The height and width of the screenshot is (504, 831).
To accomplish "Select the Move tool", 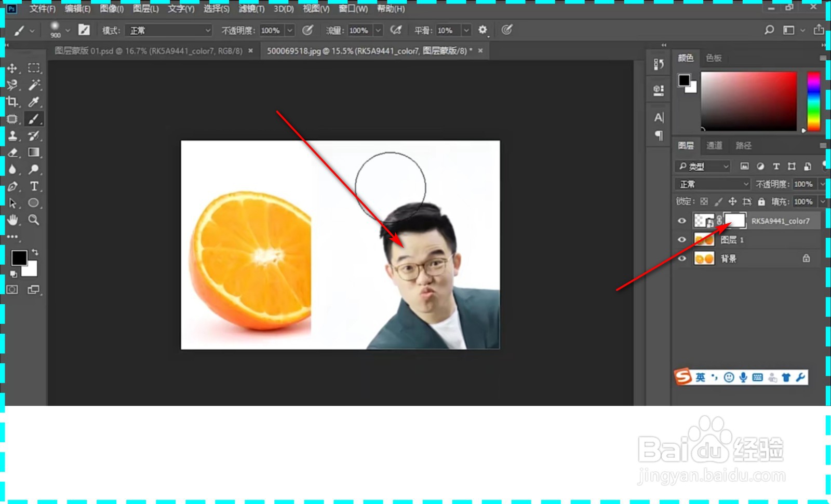I will 12,68.
